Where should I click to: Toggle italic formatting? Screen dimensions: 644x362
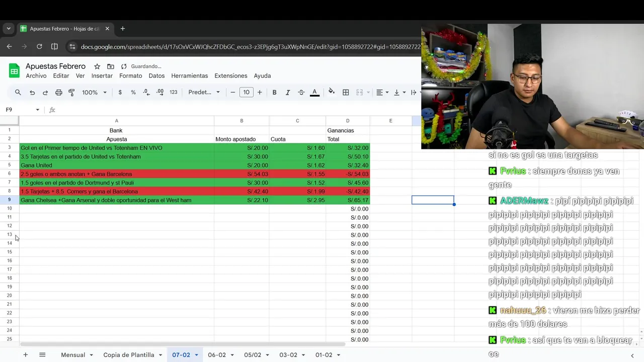coord(288,93)
